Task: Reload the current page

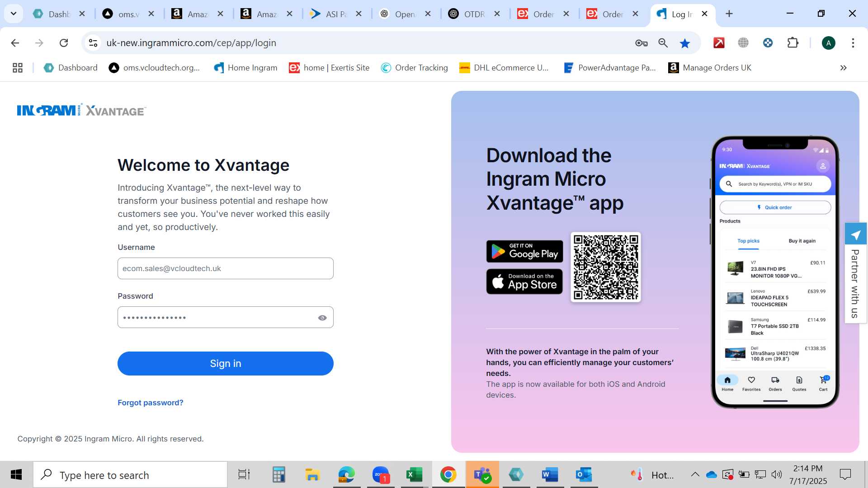Action: tap(64, 43)
